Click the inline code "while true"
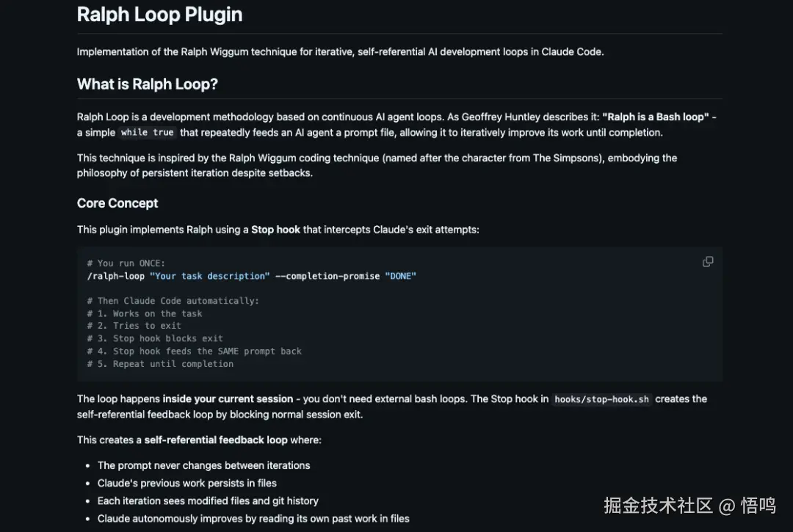Screen dimensions: 793x532 point(147,132)
